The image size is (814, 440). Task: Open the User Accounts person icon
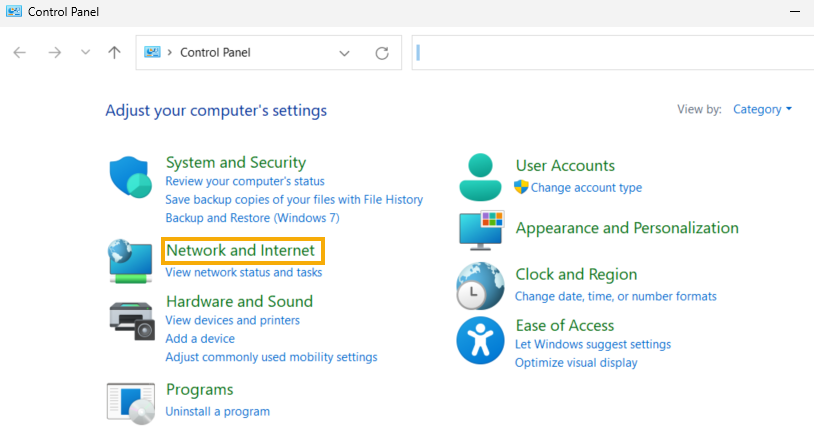[x=480, y=177]
